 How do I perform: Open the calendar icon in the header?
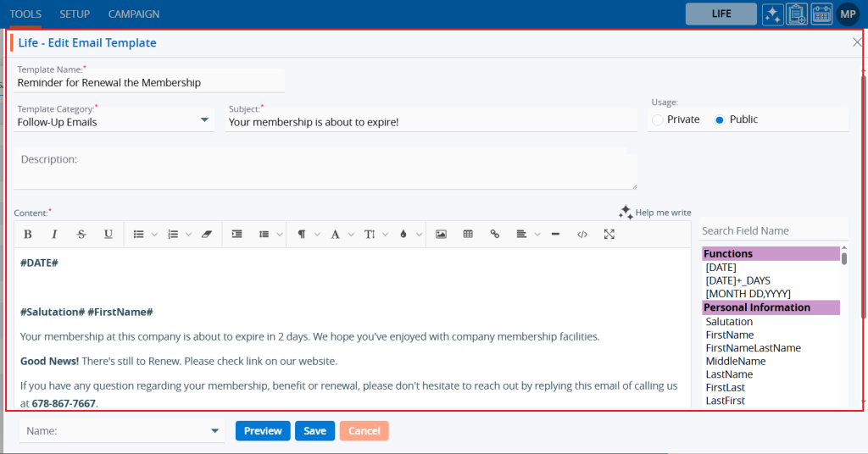point(821,14)
